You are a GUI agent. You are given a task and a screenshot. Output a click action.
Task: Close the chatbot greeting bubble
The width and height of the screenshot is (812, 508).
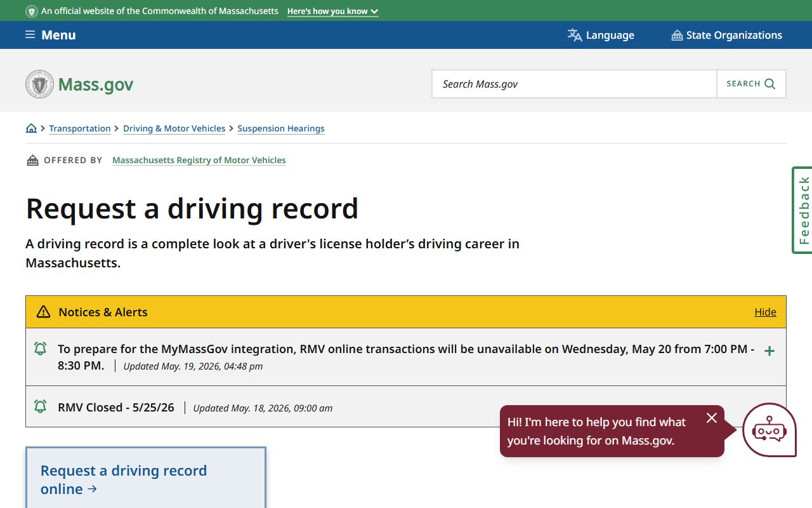[x=712, y=418]
